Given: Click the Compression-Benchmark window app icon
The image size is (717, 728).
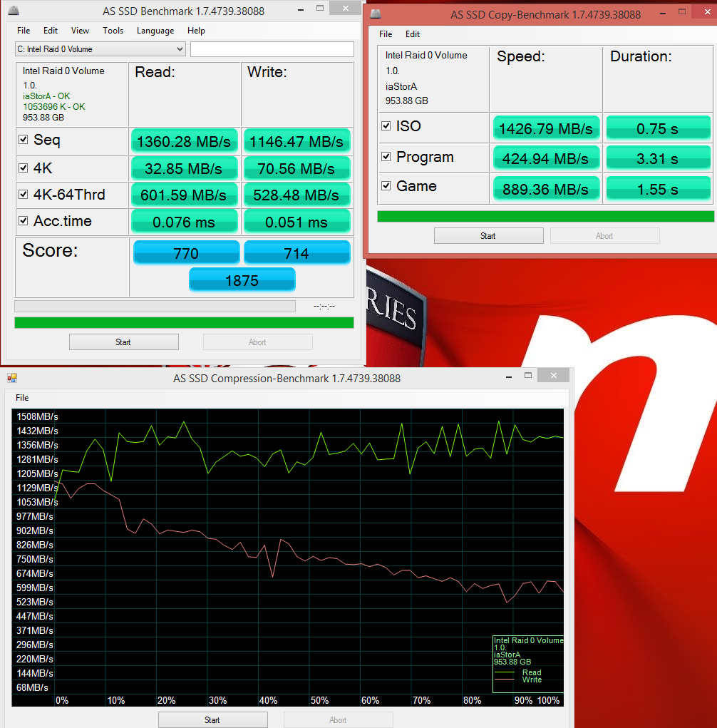Looking at the screenshot, I should pos(12,379).
